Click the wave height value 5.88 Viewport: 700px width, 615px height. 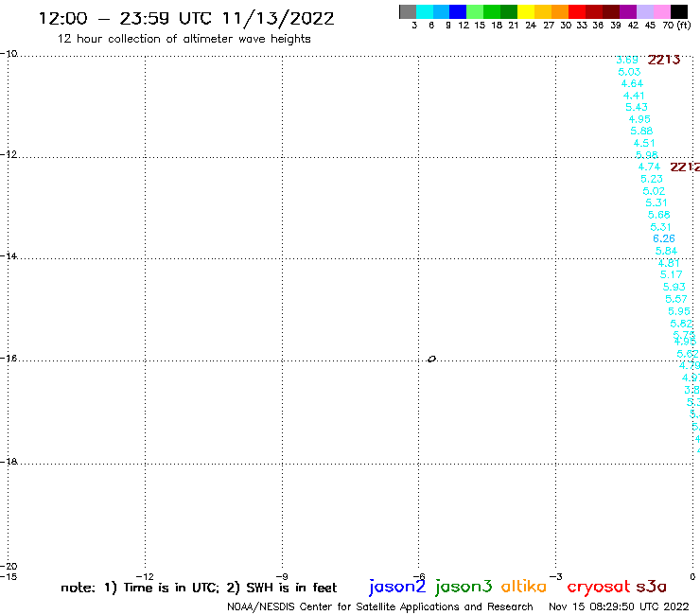(x=641, y=131)
